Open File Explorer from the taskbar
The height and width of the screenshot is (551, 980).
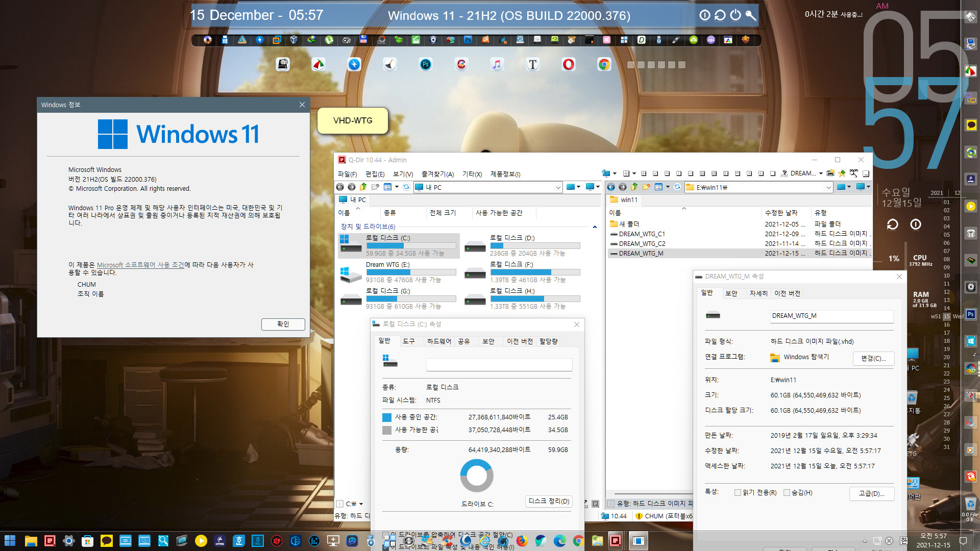[x=31, y=541]
